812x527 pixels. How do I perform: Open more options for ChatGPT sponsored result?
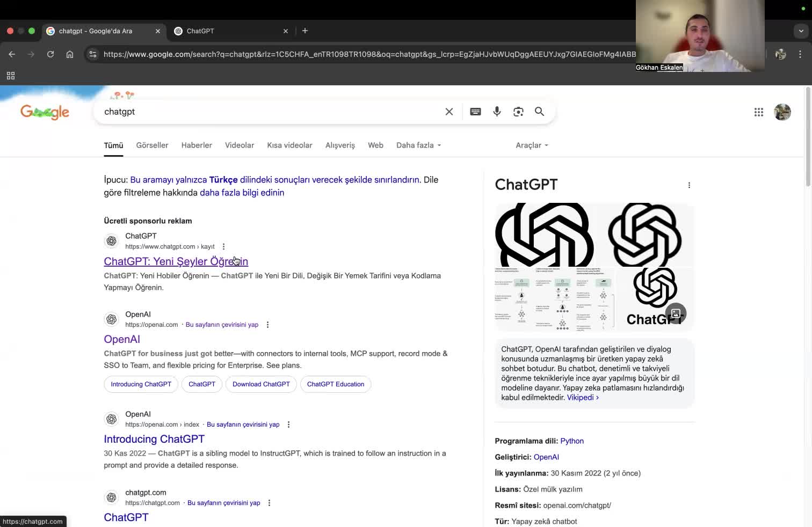[223, 247]
